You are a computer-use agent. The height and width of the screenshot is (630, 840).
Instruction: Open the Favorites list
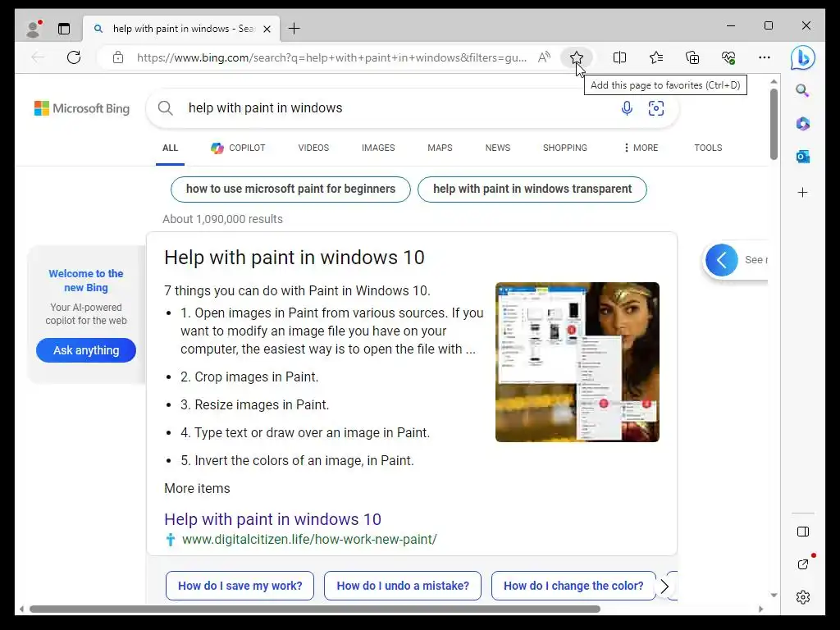point(655,57)
